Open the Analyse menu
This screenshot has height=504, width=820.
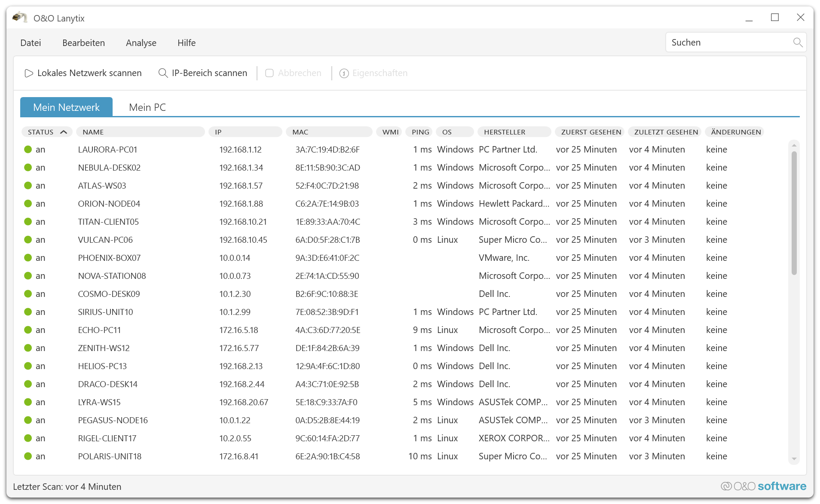coord(141,43)
